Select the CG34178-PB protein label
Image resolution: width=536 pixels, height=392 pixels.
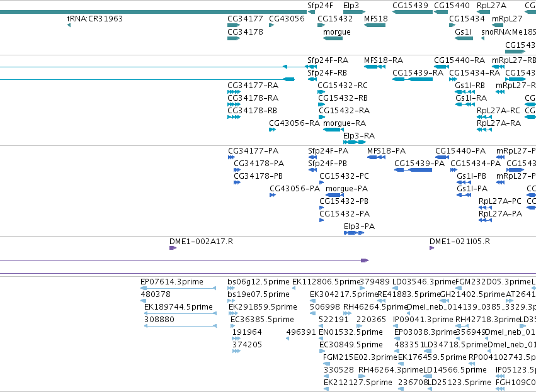[258, 176]
